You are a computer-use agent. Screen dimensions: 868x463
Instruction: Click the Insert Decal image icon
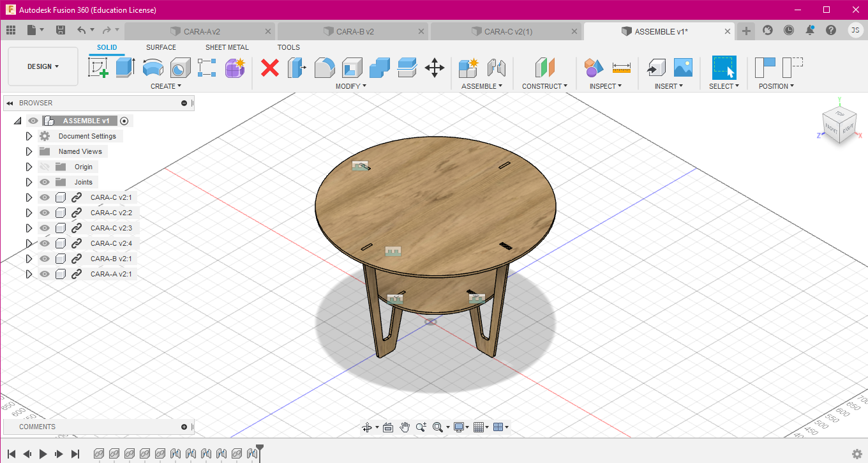[683, 67]
